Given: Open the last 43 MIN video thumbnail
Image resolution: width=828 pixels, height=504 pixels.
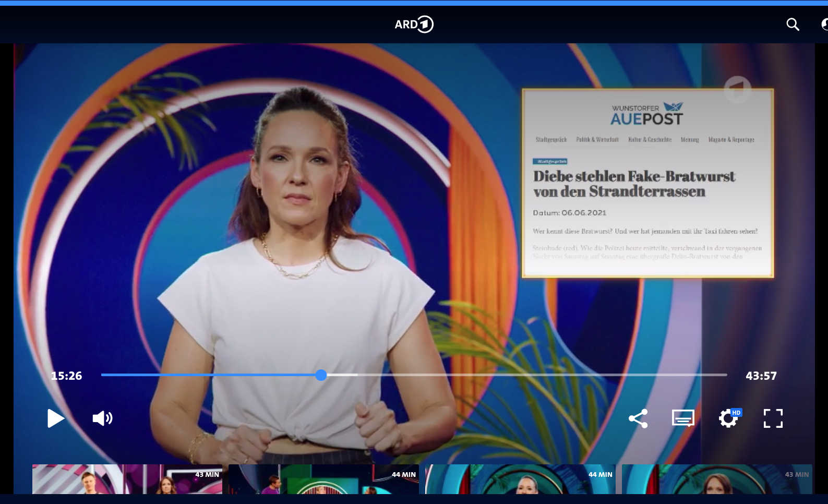Looking at the screenshot, I should tap(717, 479).
